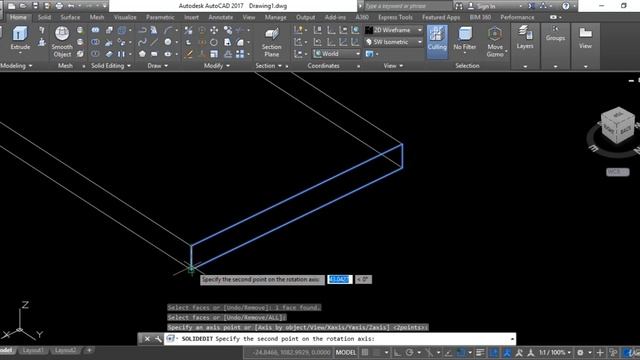
Task: Click the Solid Intersect icon
Action: [x=95, y=54]
